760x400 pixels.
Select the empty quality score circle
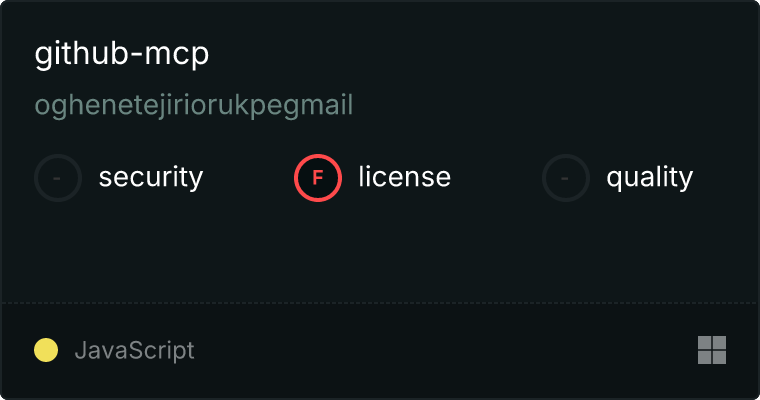point(566,178)
